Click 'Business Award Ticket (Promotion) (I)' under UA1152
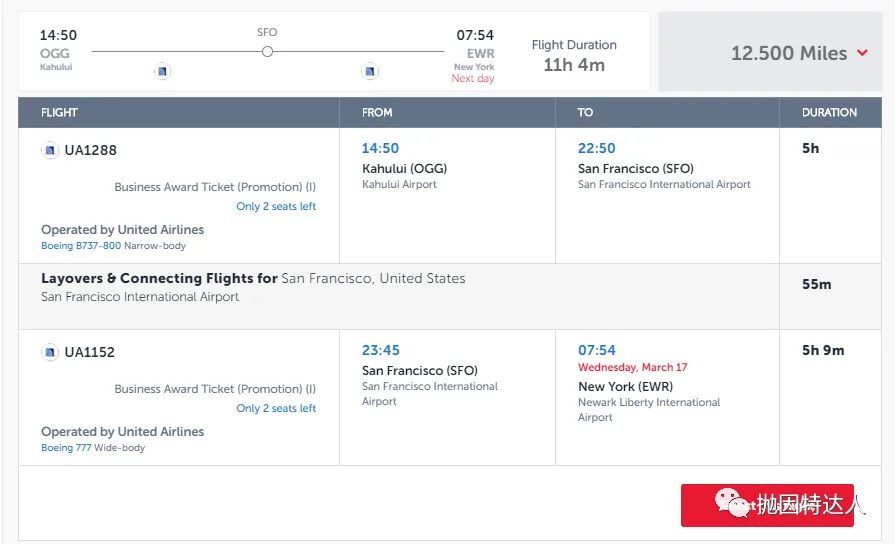 pyautogui.click(x=215, y=389)
